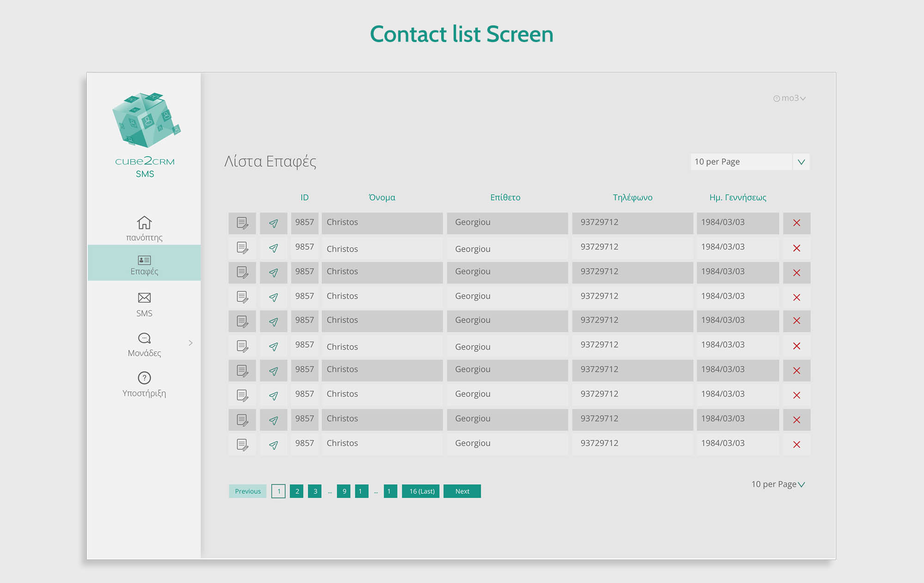This screenshot has height=583, width=924.
Task: Open the mo3 user menu dropdown
Action: pos(790,98)
